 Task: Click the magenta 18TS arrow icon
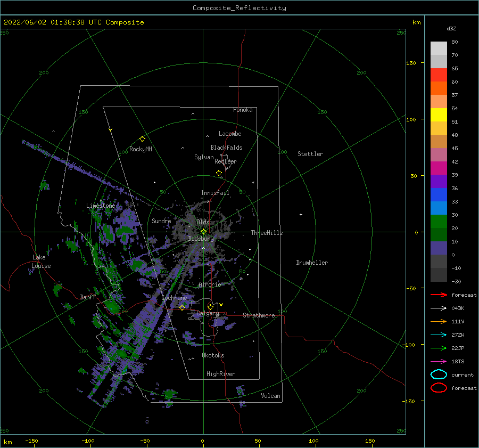(439, 362)
